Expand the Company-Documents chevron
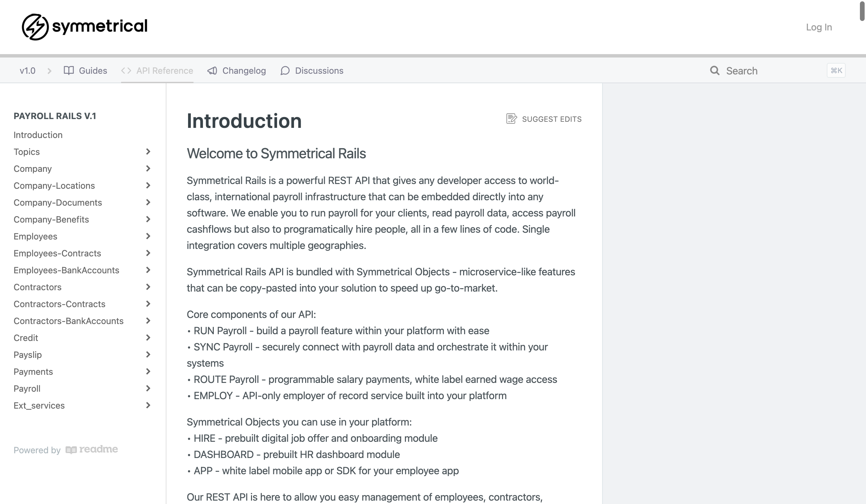Screen dimensions: 866x504 pyautogui.click(x=148, y=202)
